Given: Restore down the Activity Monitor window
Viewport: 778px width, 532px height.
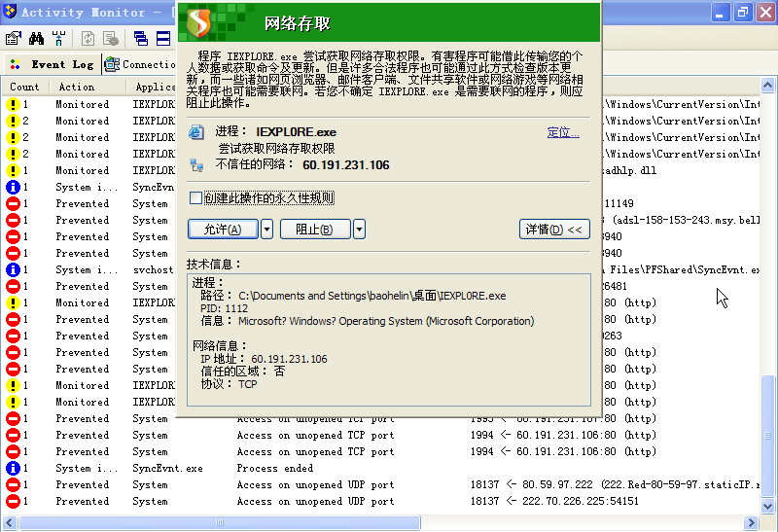Looking at the screenshot, I should (743, 13).
